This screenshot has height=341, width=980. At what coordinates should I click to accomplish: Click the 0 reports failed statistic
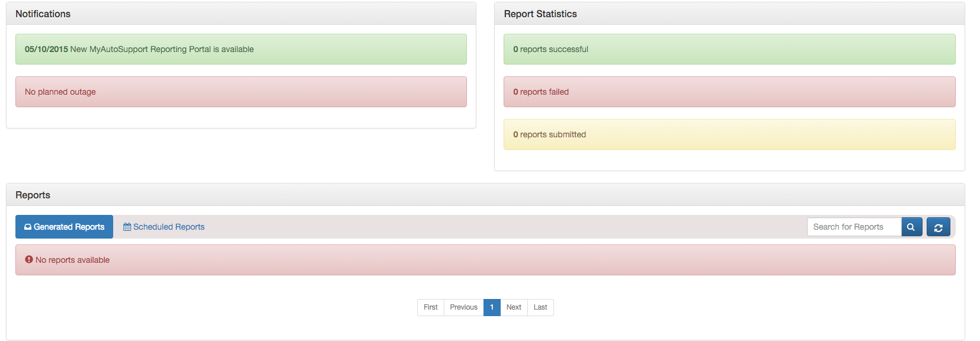(541, 92)
